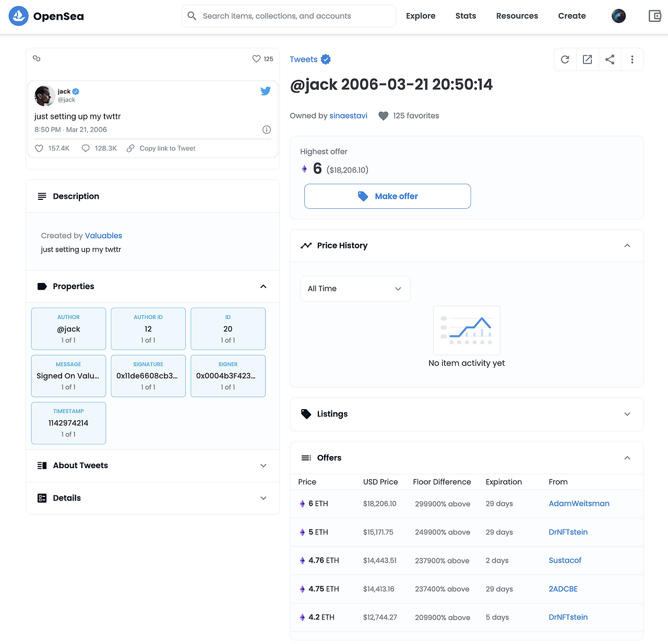Favorite the item with heart icon above tweet
The width and height of the screenshot is (668, 644).
coord(256,59)
